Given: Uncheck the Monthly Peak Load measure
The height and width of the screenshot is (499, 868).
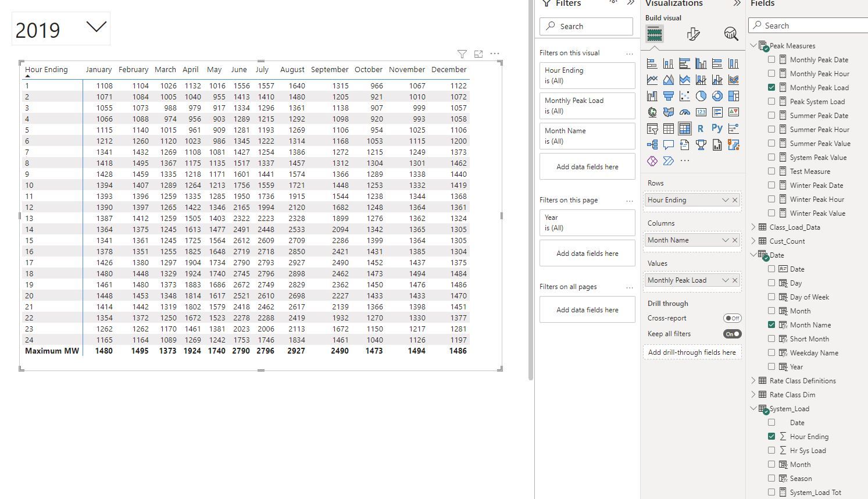Looking at the screenshot, I should point(771,87).
